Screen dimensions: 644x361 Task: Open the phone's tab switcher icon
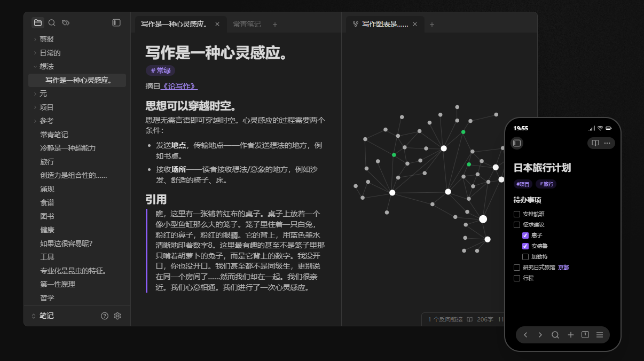click(585, 335)
